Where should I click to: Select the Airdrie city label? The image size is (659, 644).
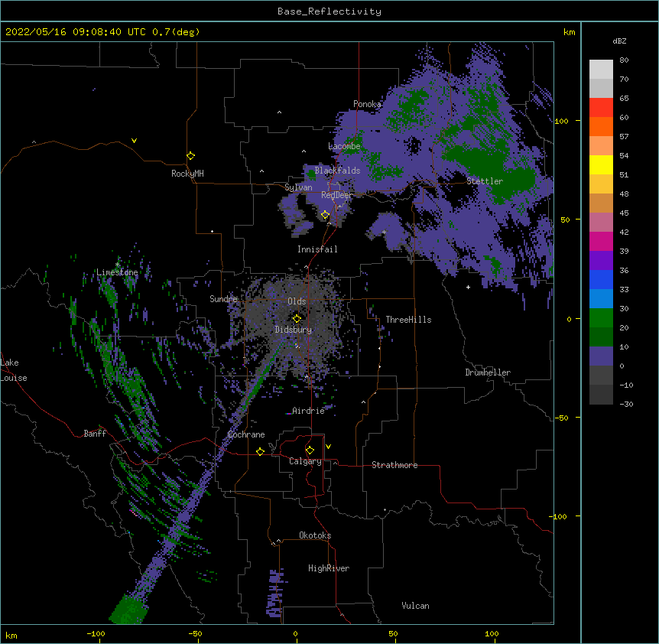(308, 411)
